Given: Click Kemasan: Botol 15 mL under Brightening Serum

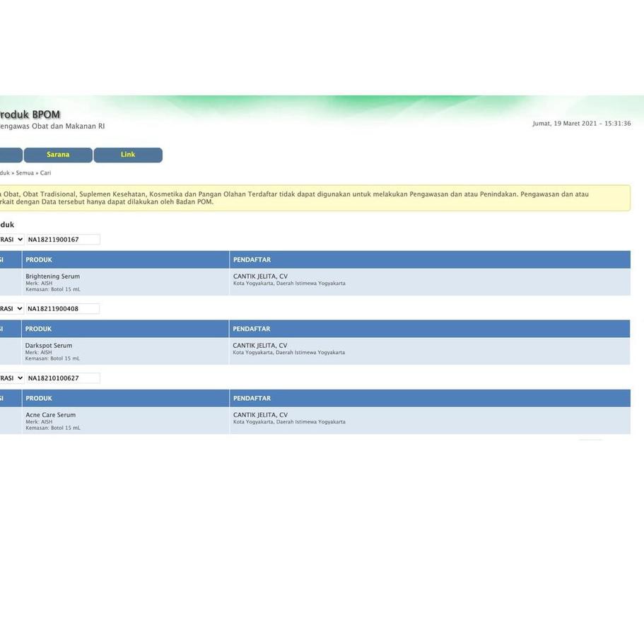Looking at the screenshot, I should pyautogui.click(x=53, y=290).
